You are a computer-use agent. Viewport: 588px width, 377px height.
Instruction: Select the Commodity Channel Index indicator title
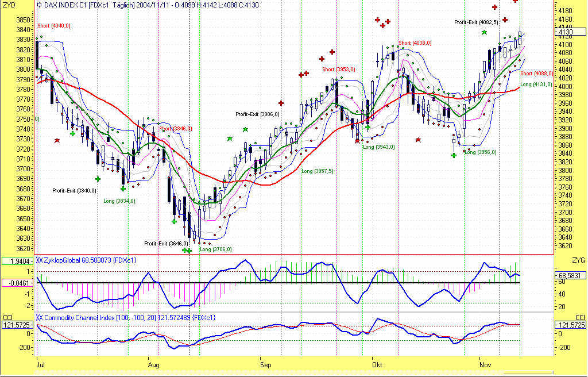[x=126, y=318]
